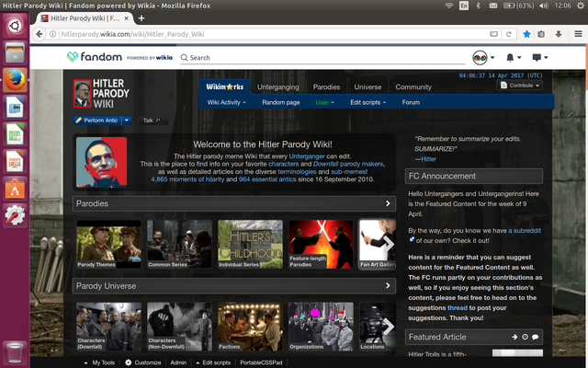This screenshot has width=588, height=368.
Task: Click the Fandom search field
Action: (x=322, y=57)
